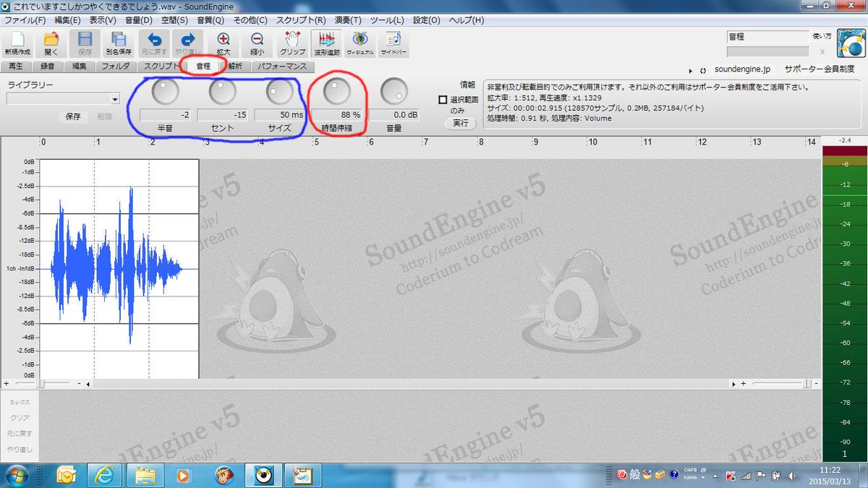
Task: Switch to the フォルダ tab
Action: (116, 66)
